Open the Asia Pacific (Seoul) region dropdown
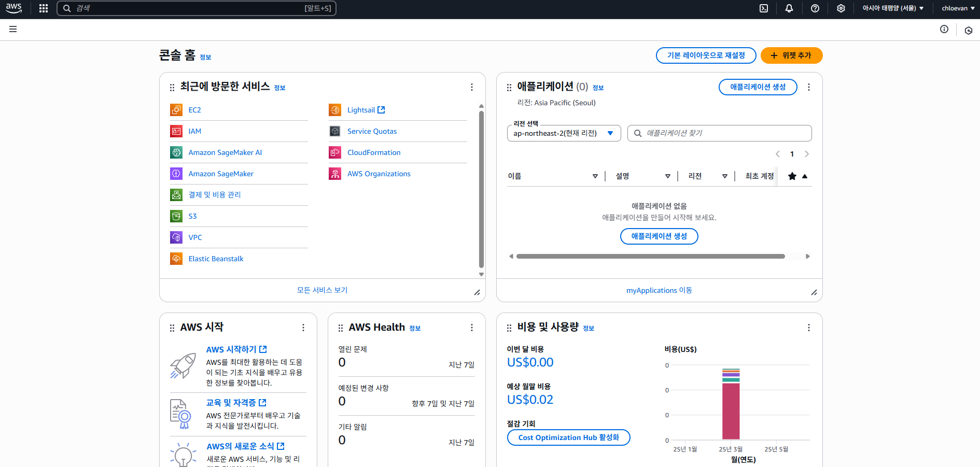 click(893, 8)
